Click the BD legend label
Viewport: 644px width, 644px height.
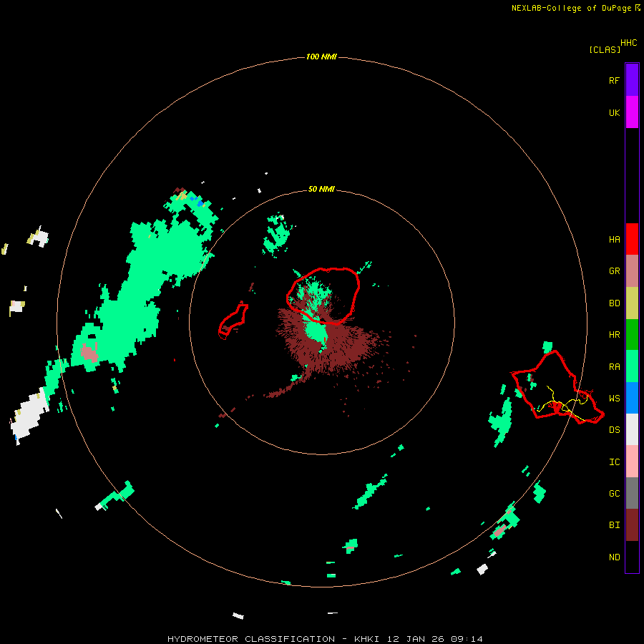614,303
